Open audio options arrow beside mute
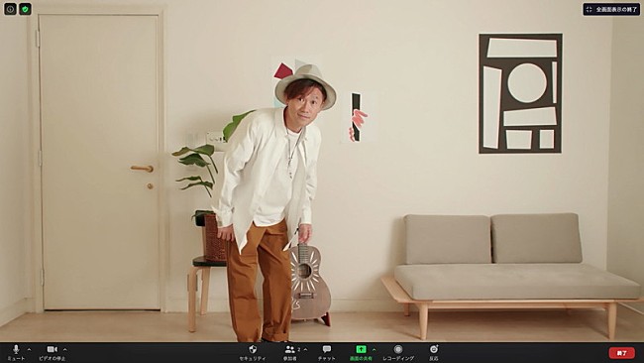This screenshot has width=644, height=363. tap(29, 350)
